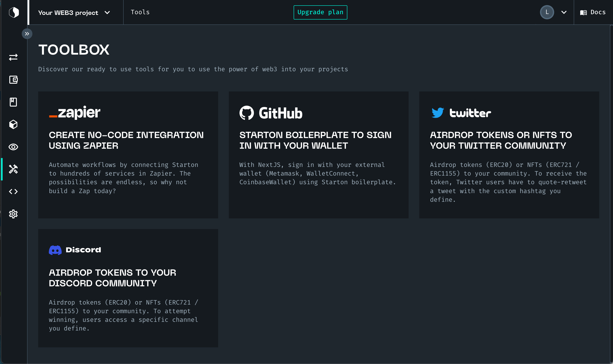Click the Starton logo icon

(x=14, y=12)
